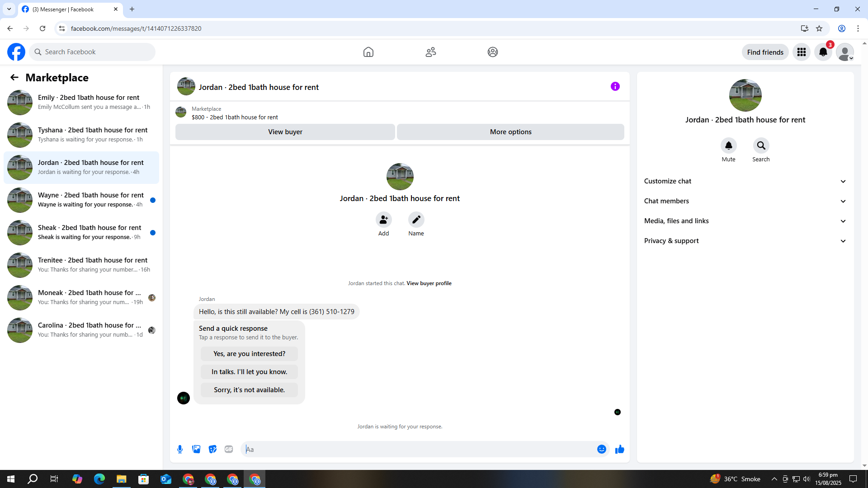The width and height of the screenshot is (868, 488).
Task: Open the Friends tab in top navigation
Action: [430, 52]
